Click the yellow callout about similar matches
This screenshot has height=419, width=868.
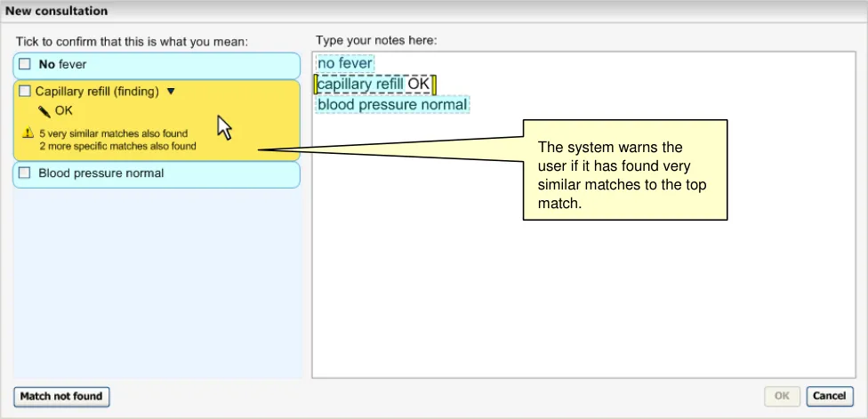click(625, 169)
